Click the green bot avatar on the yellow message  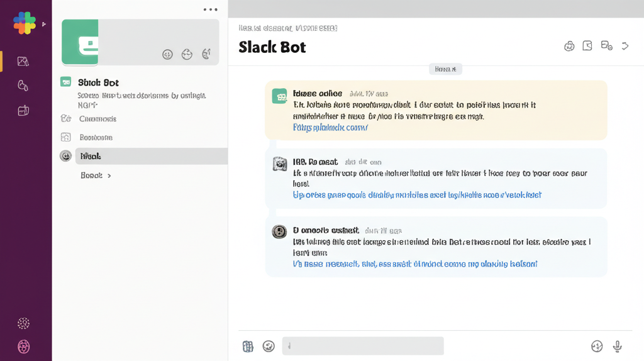280,96
